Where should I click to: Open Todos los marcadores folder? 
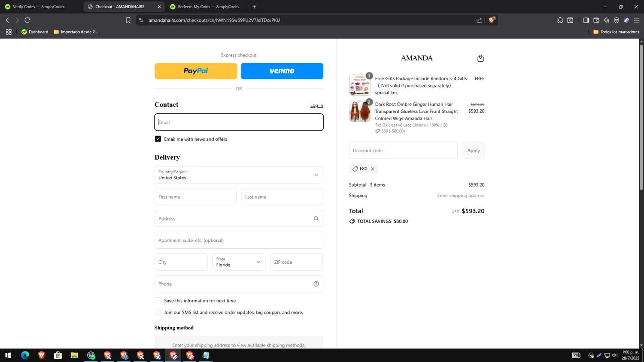(616, 32)
